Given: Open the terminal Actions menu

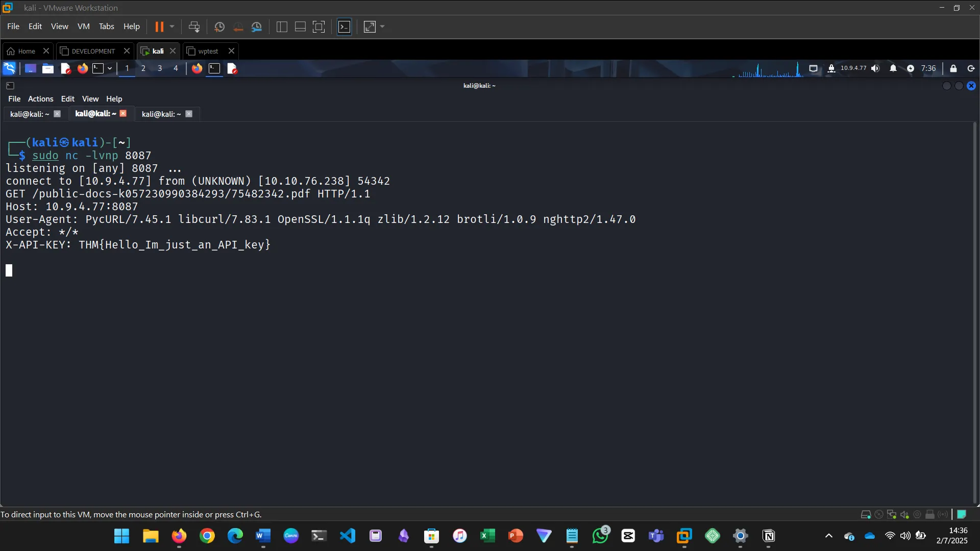Looking at the screenshot, I should coord(40,99).
